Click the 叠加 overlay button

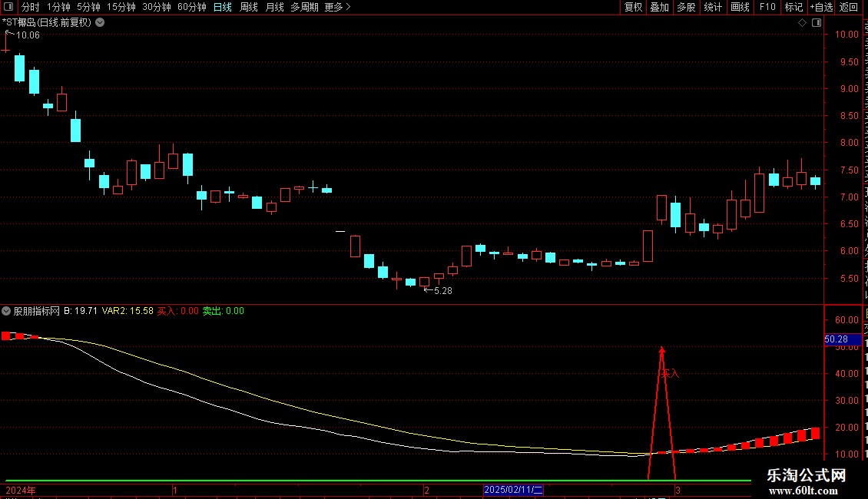tap(660, 7)
